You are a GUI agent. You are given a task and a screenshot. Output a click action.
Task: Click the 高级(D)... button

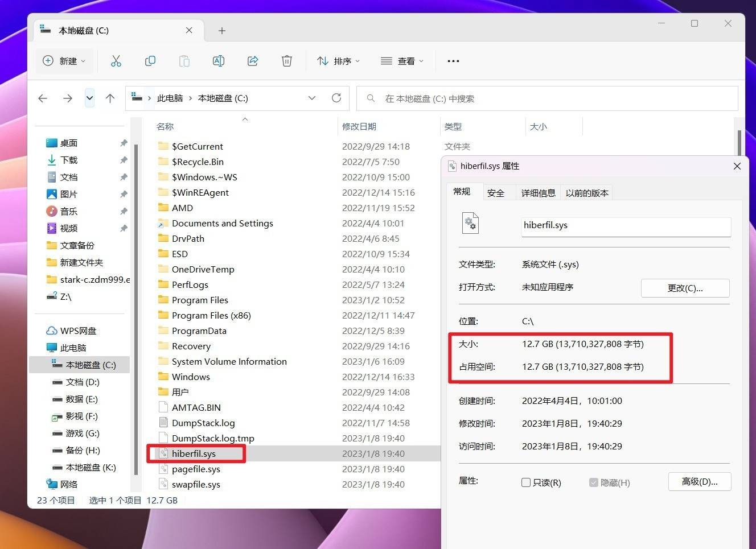click(699, 481)
